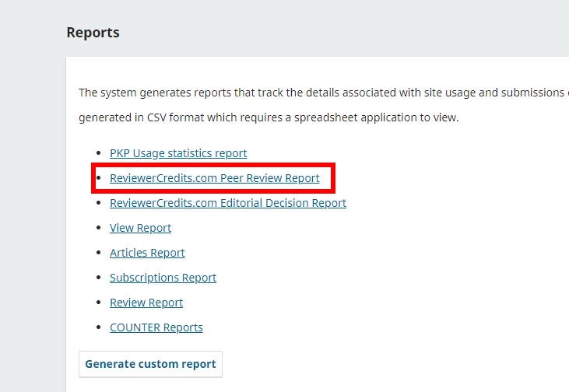Click the bullet beside Review Report
Viewport: 569px width, 392px height.
(98, 303)
